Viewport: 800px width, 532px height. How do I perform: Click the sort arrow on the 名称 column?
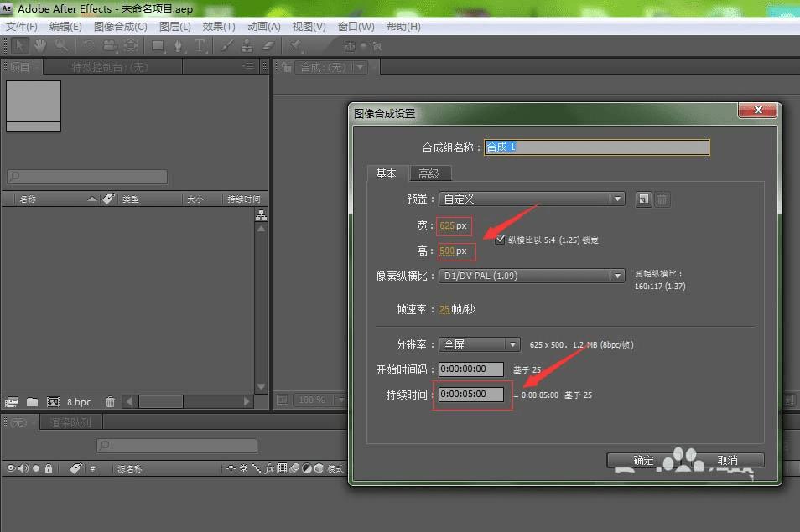click(91, 199)
